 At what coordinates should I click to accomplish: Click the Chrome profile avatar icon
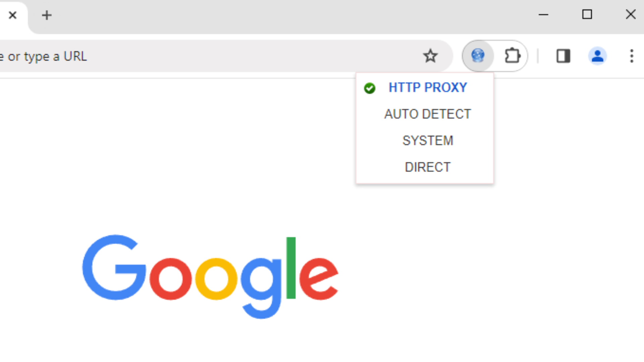coord(598,56)
